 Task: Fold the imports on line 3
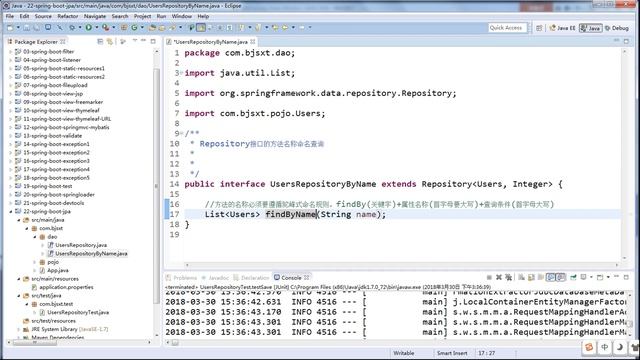pyautogui.click(x=182, y=73)
